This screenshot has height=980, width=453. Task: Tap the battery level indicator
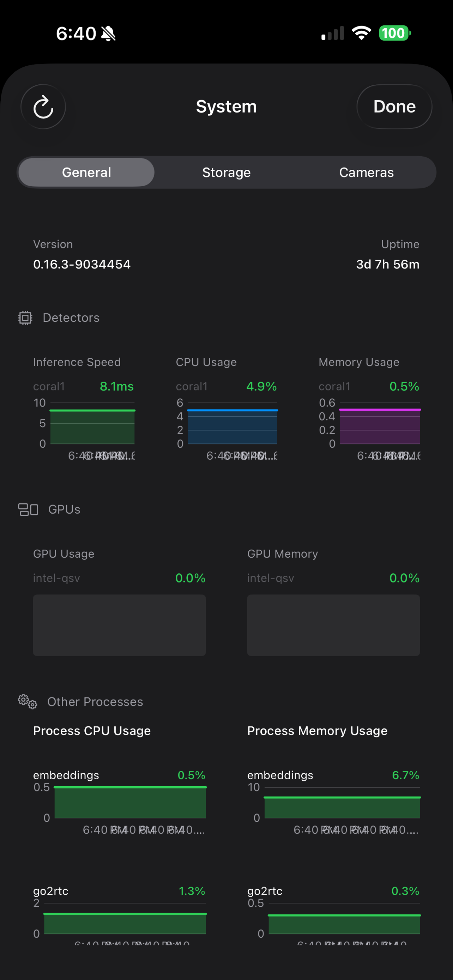395,33
